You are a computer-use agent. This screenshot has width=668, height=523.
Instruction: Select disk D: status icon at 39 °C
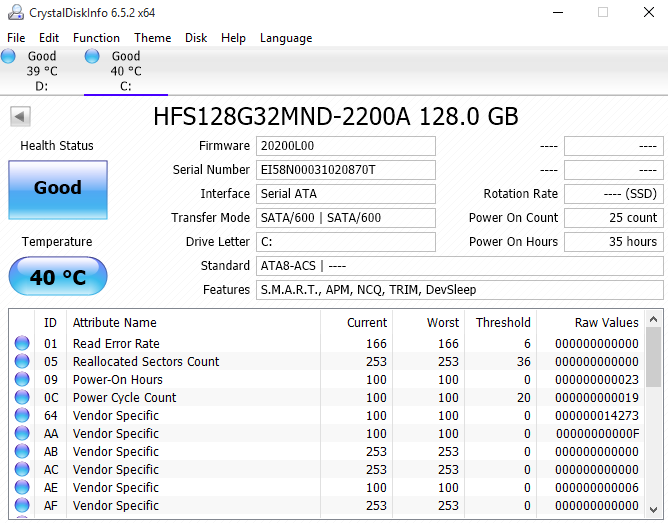(9, 57)
